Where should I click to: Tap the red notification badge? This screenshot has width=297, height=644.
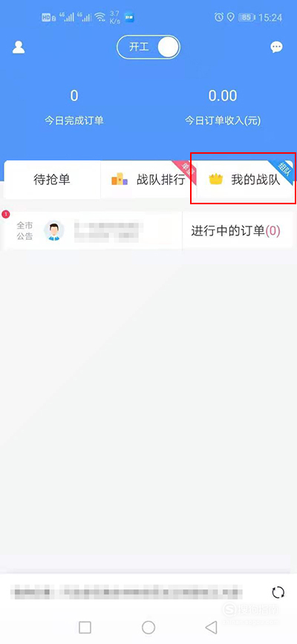[6, 214]
